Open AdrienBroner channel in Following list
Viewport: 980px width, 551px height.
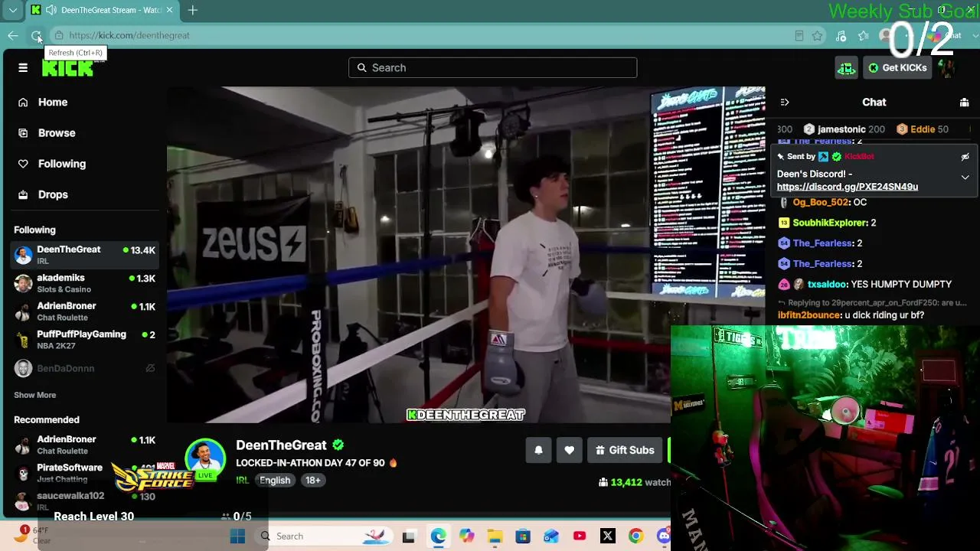(84, 311)
